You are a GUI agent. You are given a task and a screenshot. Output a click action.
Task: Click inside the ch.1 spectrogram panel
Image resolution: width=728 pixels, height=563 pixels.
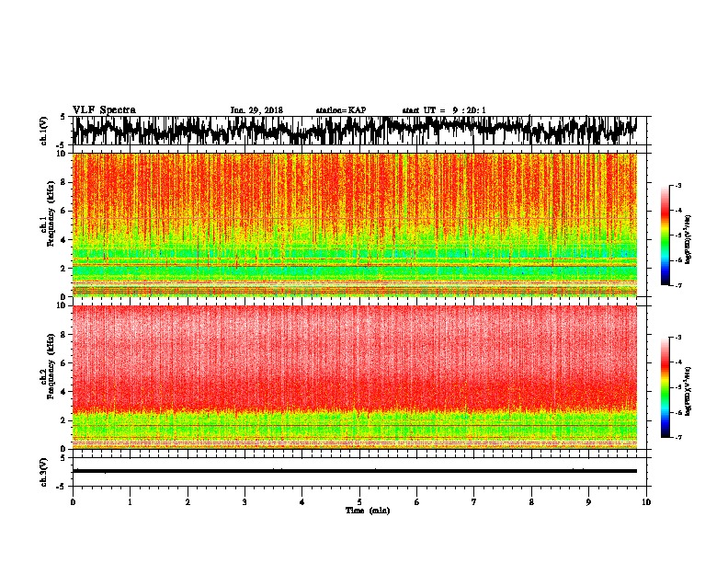[x=354, y=224]
